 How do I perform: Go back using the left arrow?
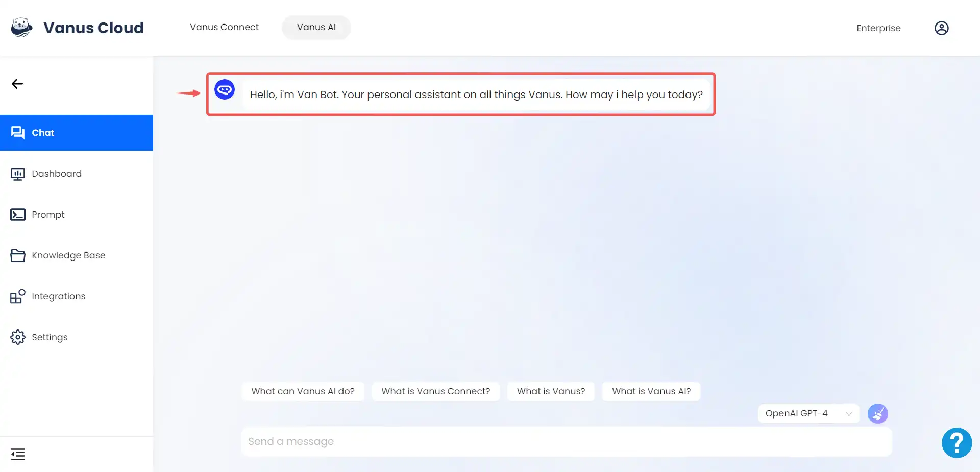[x=17, y=84]
